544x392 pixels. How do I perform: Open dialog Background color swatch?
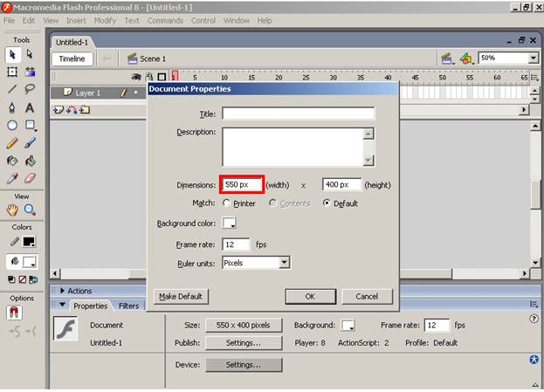[x=229, y=223]
